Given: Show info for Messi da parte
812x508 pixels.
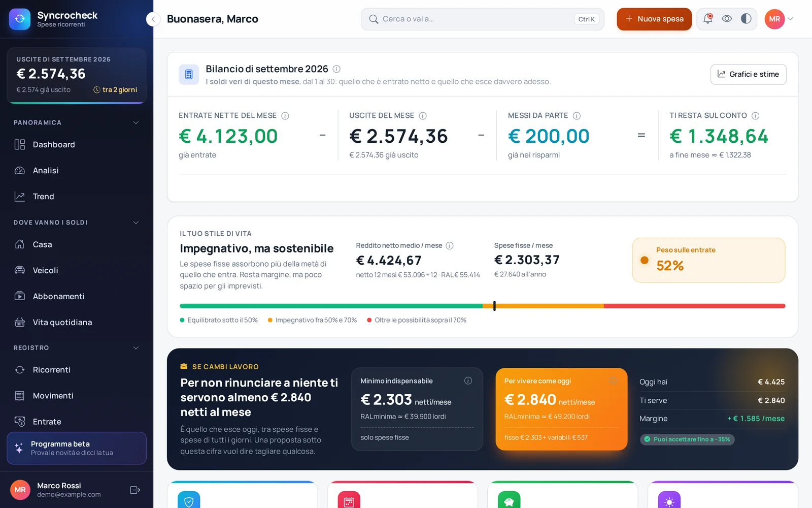Looking at the screenshot, I should (x=577, y=116).
